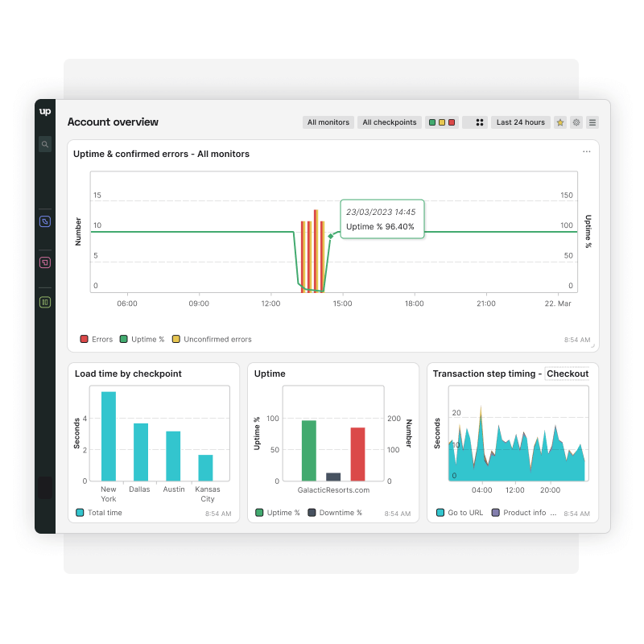
Task: Click the up logo at the top
Action: (x=46, y=112)
